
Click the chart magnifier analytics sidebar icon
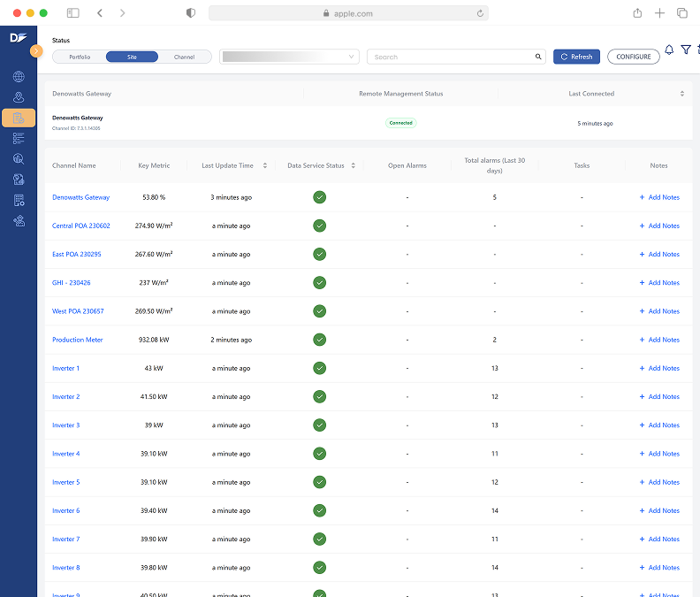(19, 159)
